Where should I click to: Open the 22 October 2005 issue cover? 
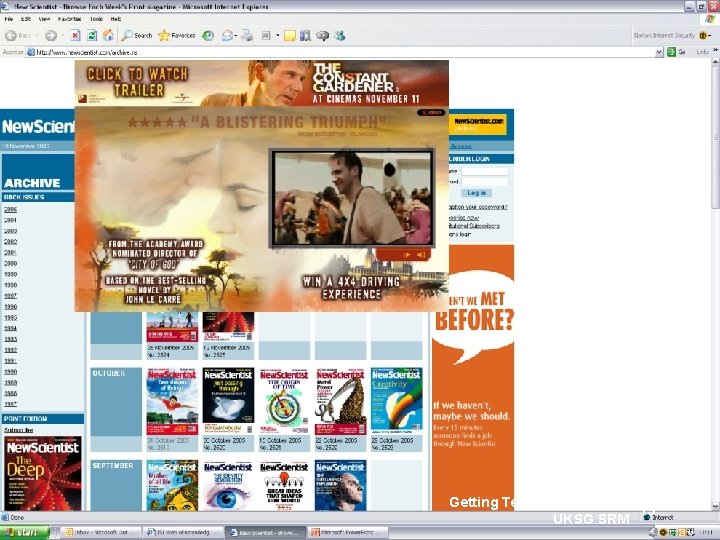pyautogui.click(x=340, y=401)
